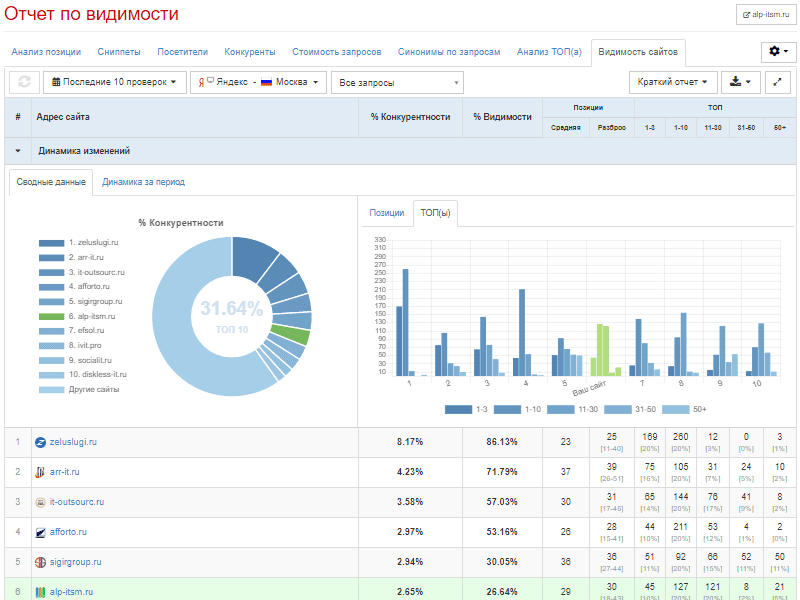Open the sigirgroup.ru link in table
Screen dimensions: 800x600
(76, 562)
